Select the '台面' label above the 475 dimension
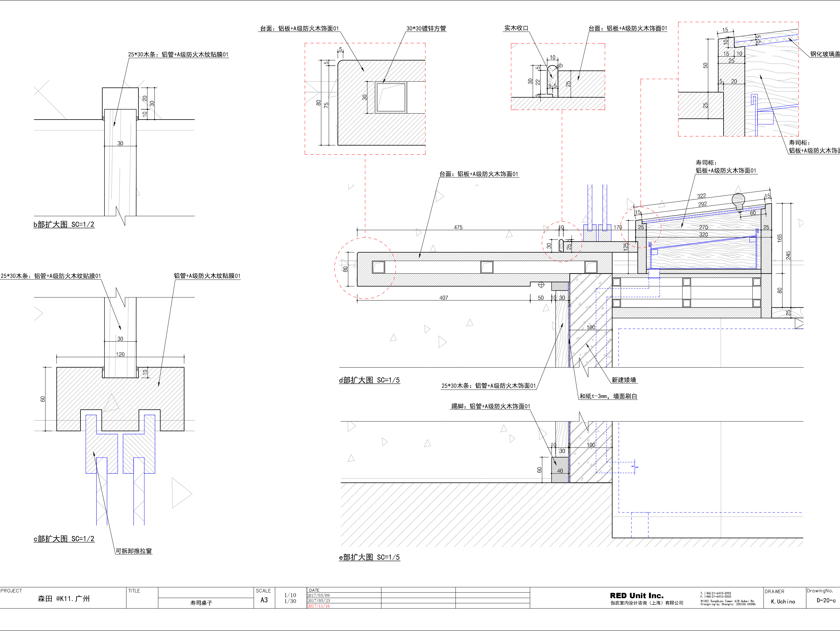840x631 pixels. 479,174
